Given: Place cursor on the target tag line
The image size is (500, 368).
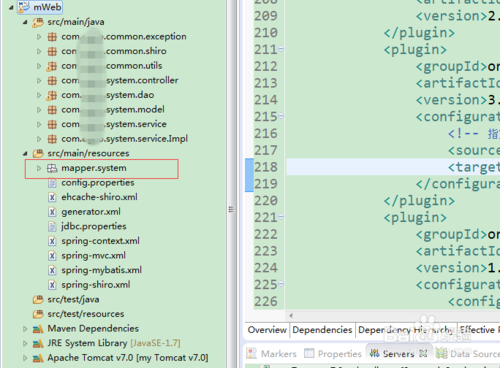Looking at the screenshot, I should click(x=393, y=167).
